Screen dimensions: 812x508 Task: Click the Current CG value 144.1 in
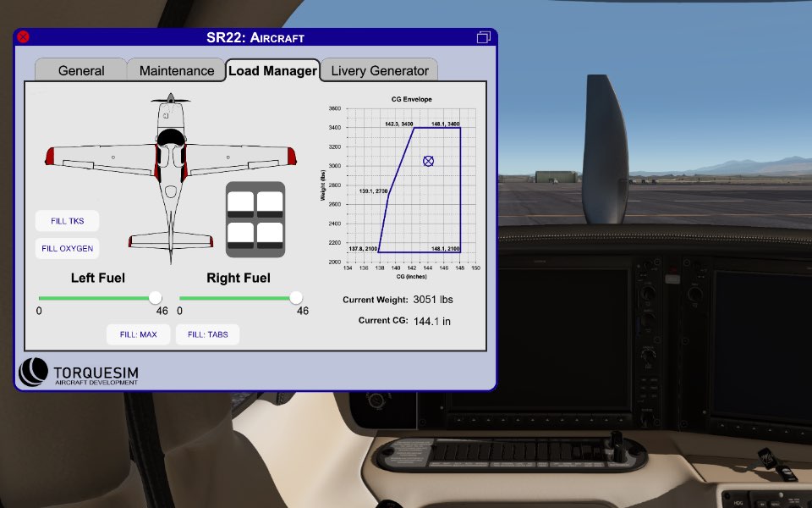(x=432, y=322)
